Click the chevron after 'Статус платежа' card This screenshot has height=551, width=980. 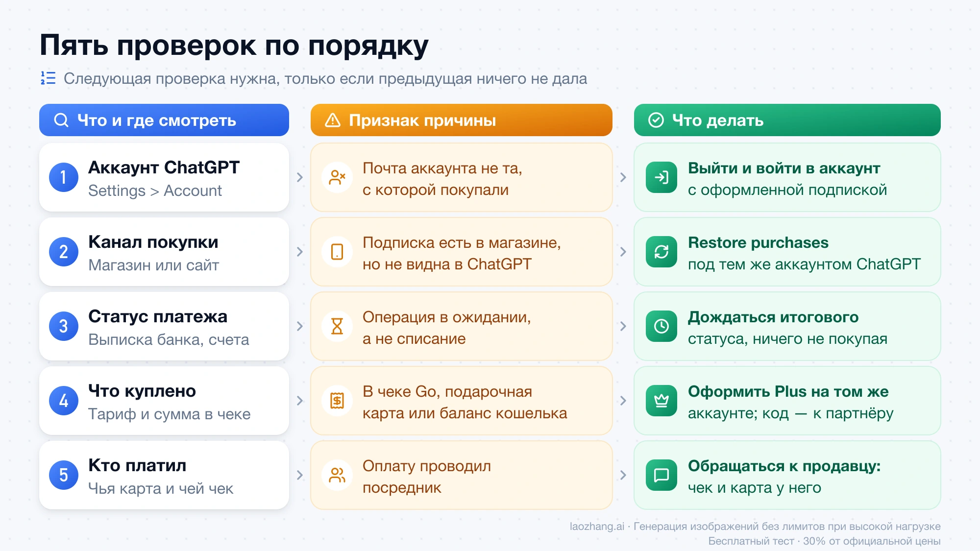click(x=300, y=326)
